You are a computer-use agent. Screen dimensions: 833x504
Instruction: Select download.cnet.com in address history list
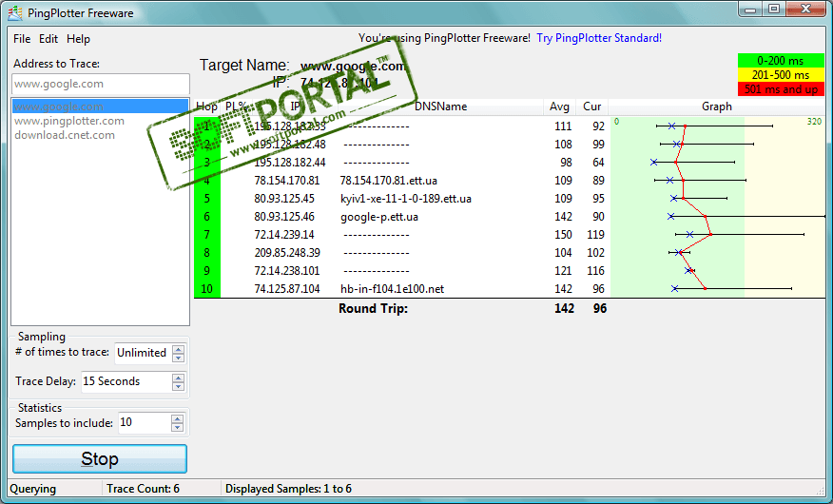(65, 135)
